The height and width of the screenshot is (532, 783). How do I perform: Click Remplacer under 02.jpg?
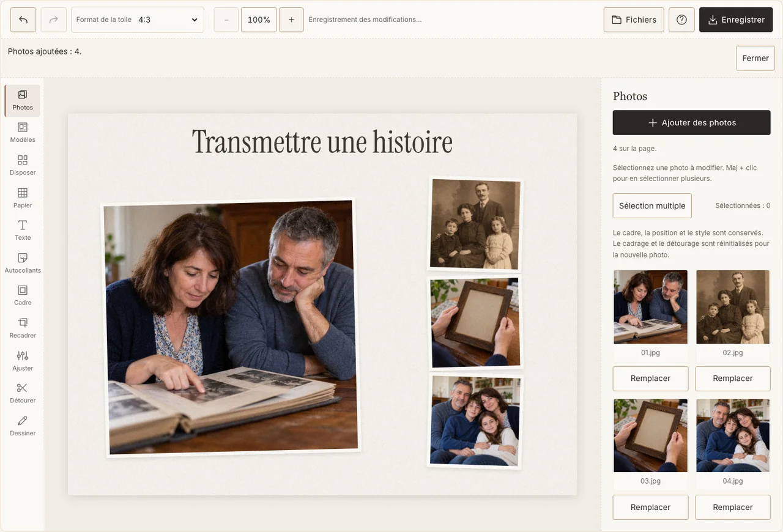733,379
